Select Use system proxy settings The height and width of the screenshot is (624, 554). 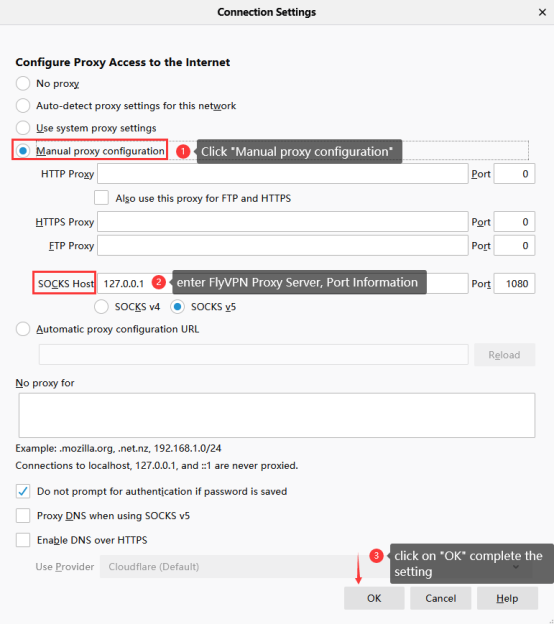[23, 128]
